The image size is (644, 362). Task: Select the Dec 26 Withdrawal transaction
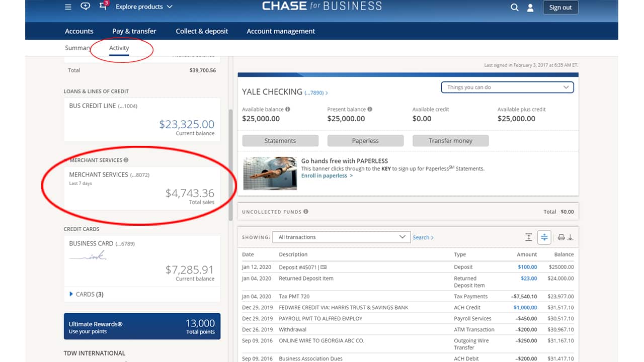tap(408, 329)
